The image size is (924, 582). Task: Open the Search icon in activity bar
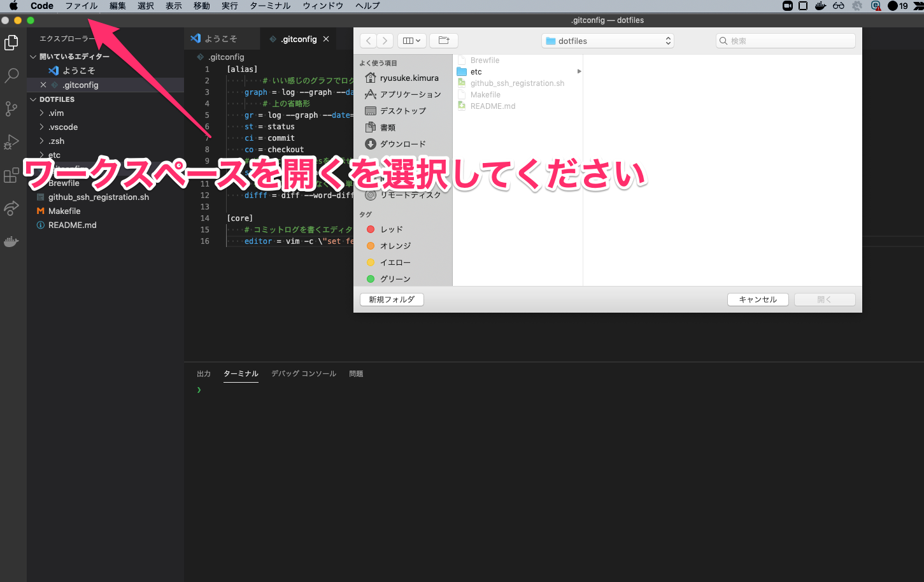(11, 76)
